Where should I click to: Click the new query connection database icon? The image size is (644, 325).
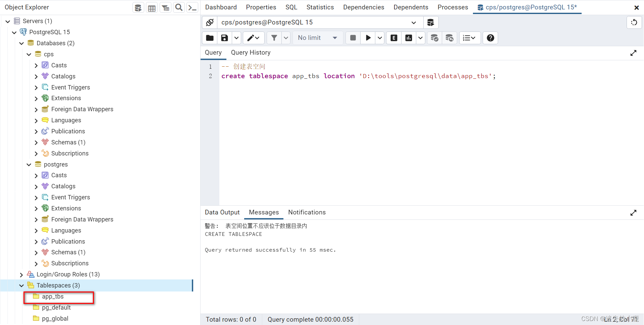(x=431, y=22)
